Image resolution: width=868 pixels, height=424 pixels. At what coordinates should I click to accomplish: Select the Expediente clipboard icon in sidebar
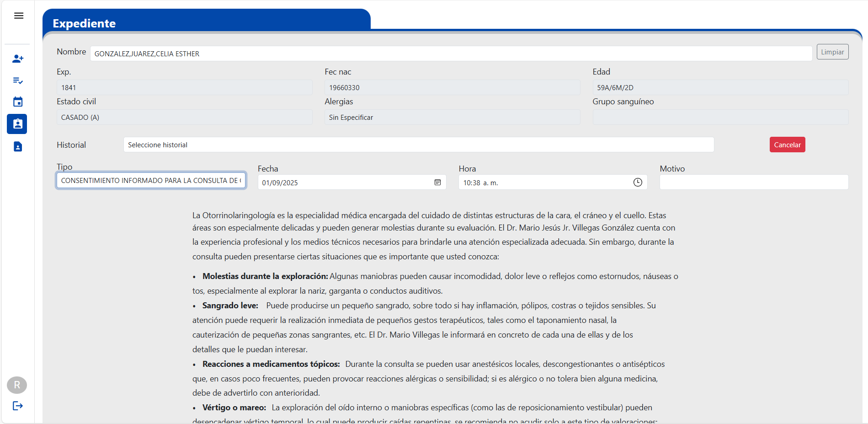tap(17, 124)
